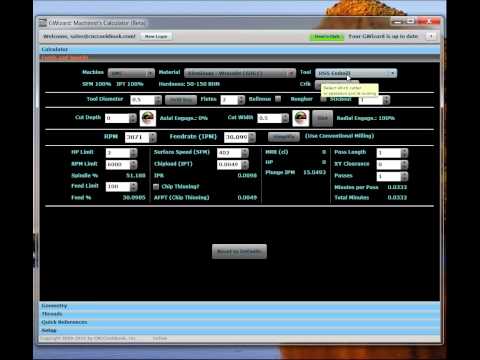Open the Machine dropdown

click(x=131, y=73)
